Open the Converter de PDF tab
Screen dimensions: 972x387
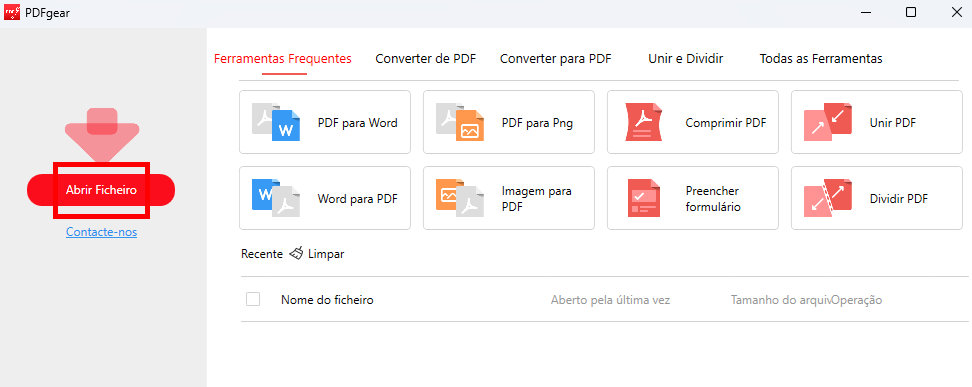[426, 59]
